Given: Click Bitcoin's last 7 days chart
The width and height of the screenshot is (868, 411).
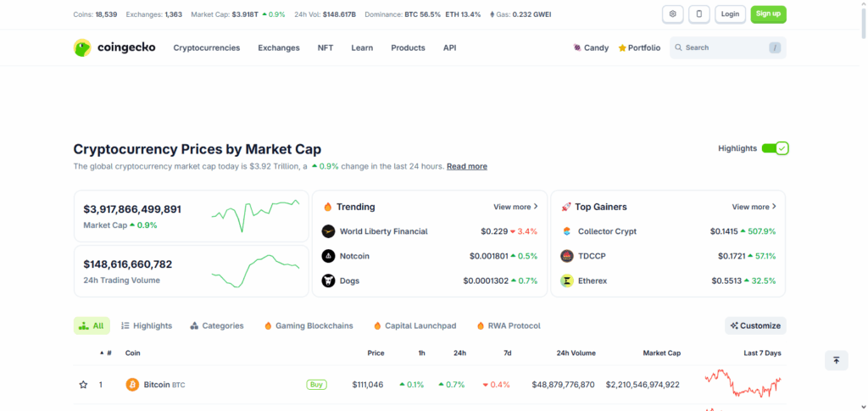Looking at the screenshot, I should [743, 383].
